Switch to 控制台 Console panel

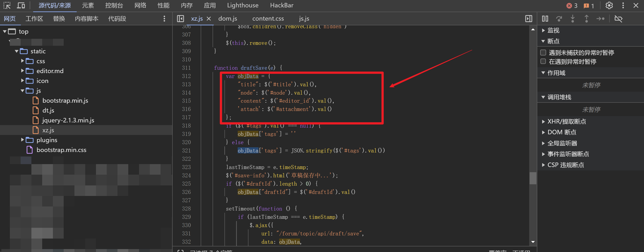[x=114, y=6]
